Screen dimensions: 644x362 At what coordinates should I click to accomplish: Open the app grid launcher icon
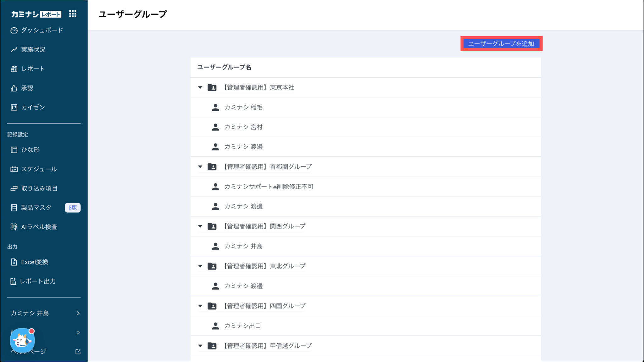(x=73, y=14)
